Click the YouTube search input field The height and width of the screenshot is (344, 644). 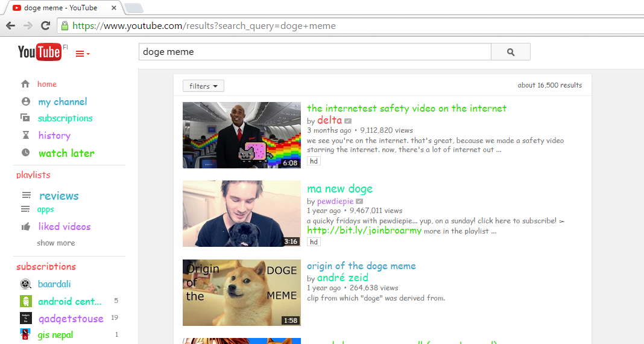(315, 52)
